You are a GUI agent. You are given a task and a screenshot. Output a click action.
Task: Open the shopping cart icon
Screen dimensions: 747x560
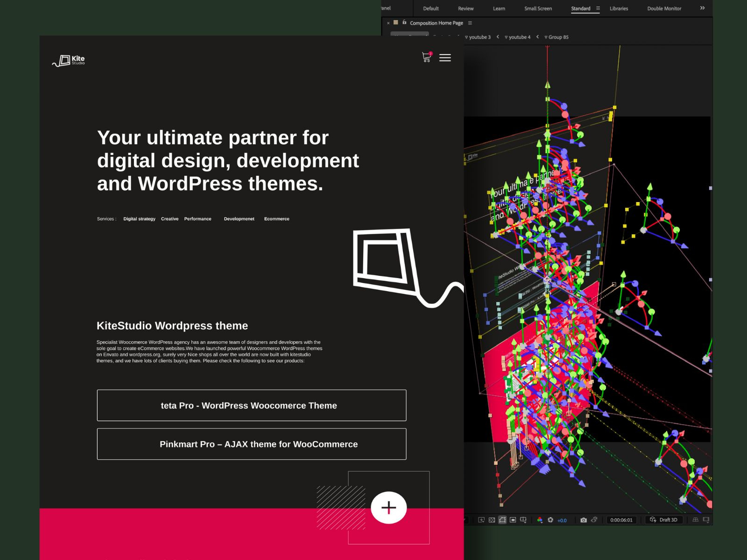(427, 57)
